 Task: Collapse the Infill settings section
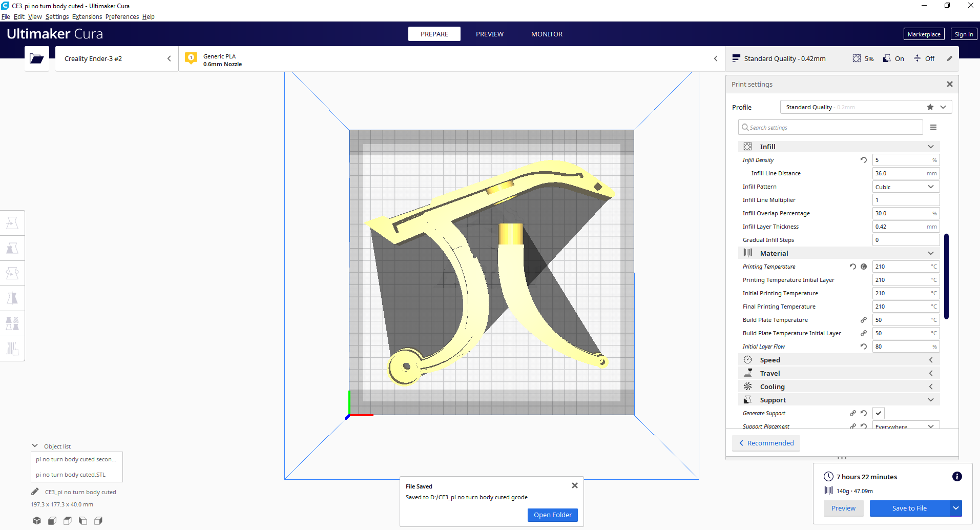pyautogui.click(x=839, y=147)
